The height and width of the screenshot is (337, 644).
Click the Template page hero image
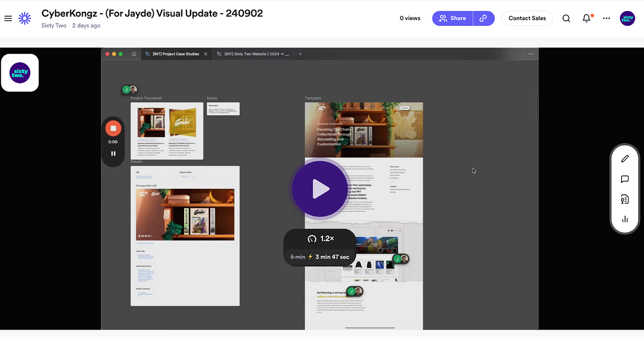click(x=364, y=130)
